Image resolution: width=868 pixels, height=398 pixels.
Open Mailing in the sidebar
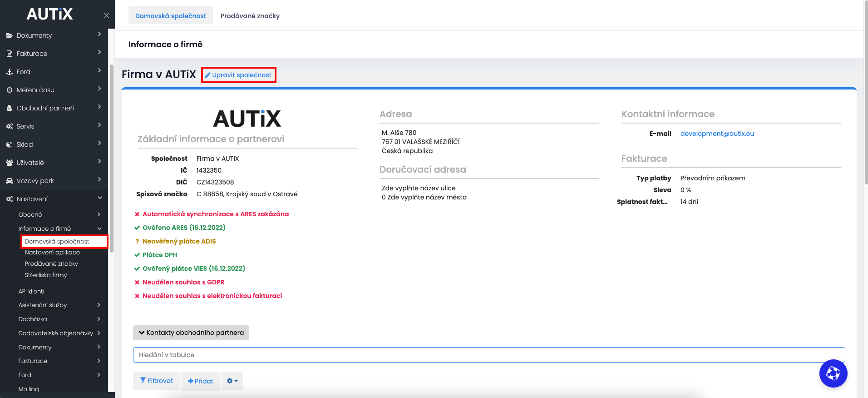point(29,389)
